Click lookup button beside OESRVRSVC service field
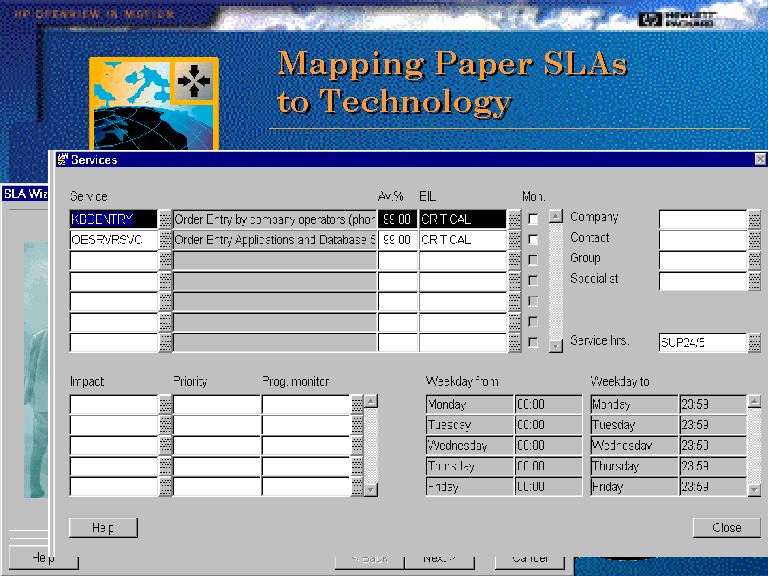The height and width of the screenshot is (576, 768). coord(166,240)
